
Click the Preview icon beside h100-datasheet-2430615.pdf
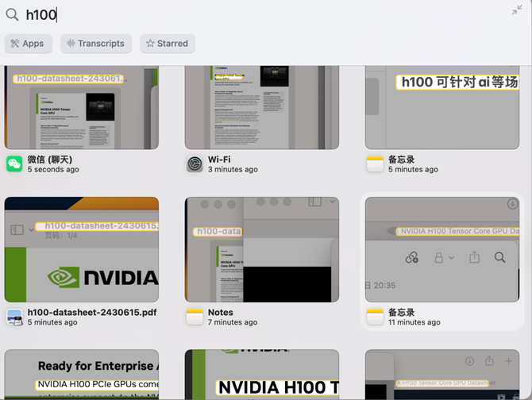tap(14, 317)
